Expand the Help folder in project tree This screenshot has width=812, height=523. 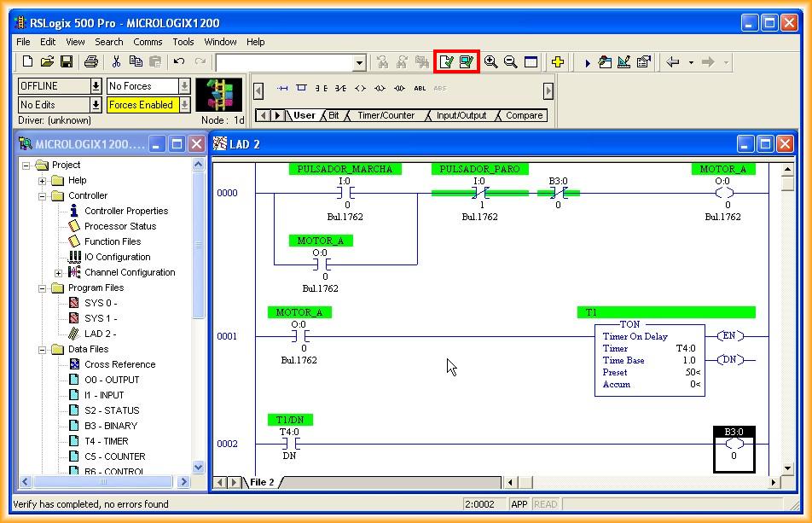(x=42, y=180)
